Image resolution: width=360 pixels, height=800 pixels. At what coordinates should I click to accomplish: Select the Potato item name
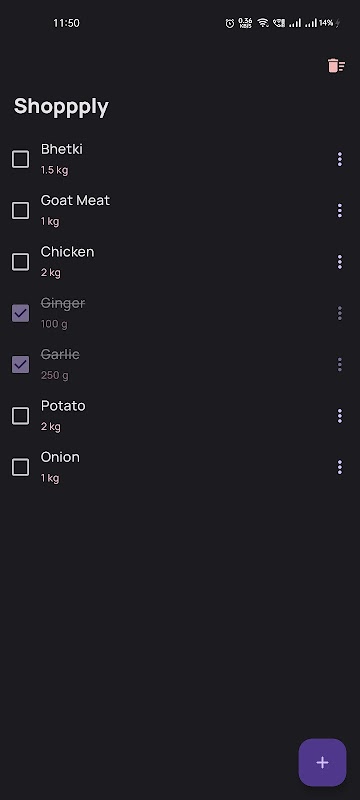(63, 406)
